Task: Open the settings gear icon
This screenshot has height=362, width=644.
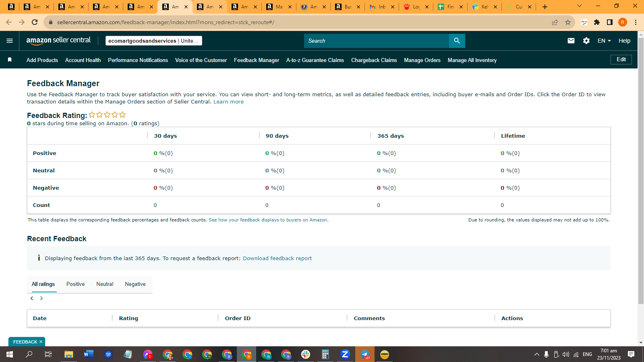Action: (x=586, y=41)
